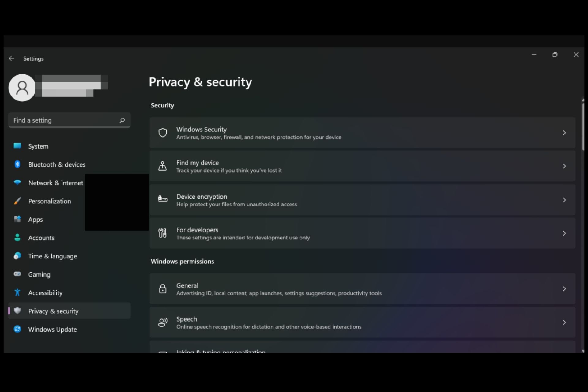Expand Speech settings chevron
The width and height of the screenshot is (588, 392).
pyautogui.click(x=564, y=322)
